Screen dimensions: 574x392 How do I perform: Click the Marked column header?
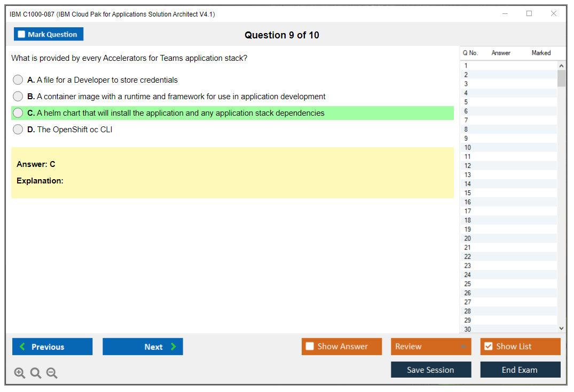point(541,53)
